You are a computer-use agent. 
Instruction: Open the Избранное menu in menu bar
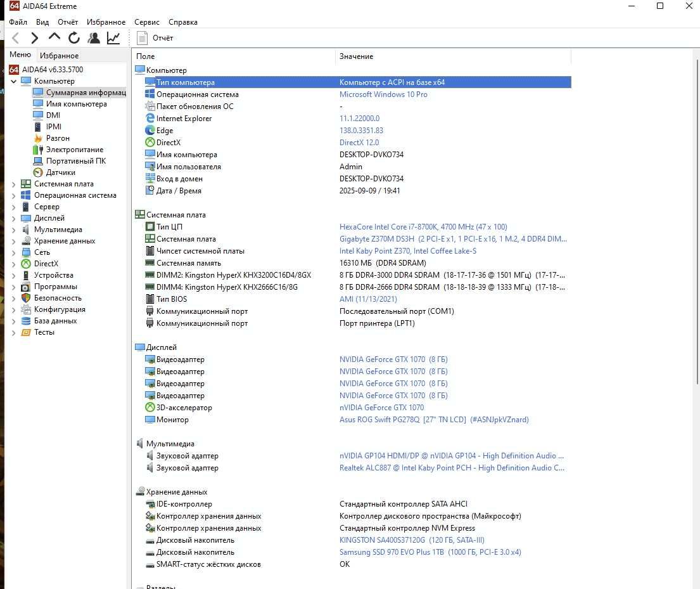pos(106,22)
